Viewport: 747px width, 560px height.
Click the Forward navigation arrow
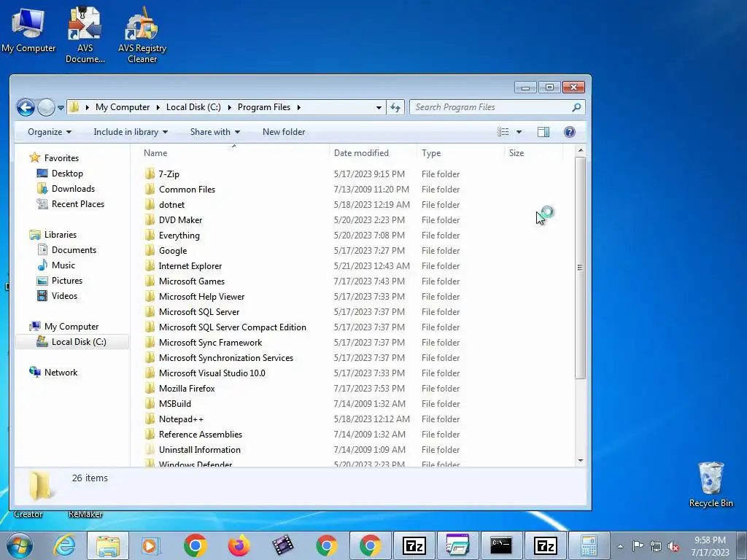click(46, 108)
